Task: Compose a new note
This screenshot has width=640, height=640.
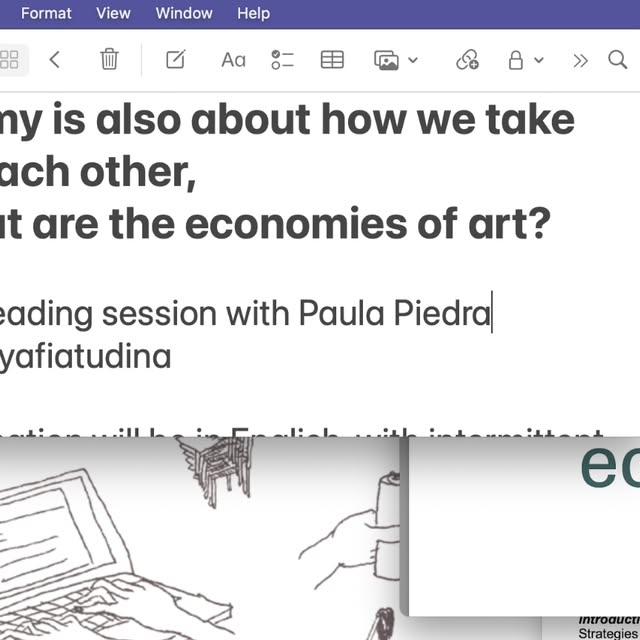Action: click(x=175, y=60)
